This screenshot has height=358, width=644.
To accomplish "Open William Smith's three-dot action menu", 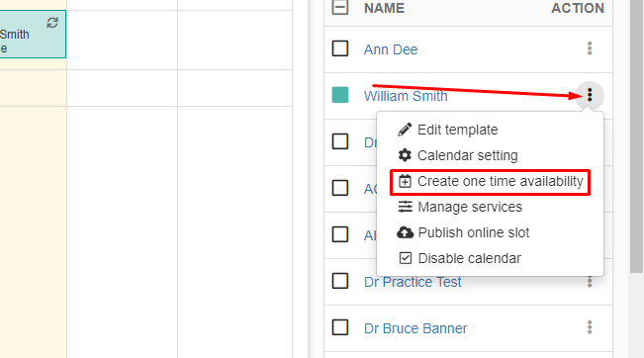I will point(590,95).
